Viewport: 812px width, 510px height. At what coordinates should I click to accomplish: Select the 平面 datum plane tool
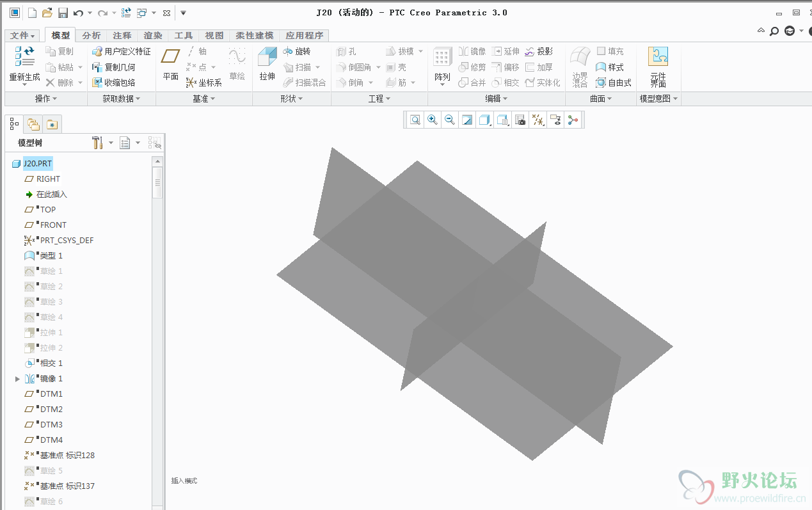[170, 65]
